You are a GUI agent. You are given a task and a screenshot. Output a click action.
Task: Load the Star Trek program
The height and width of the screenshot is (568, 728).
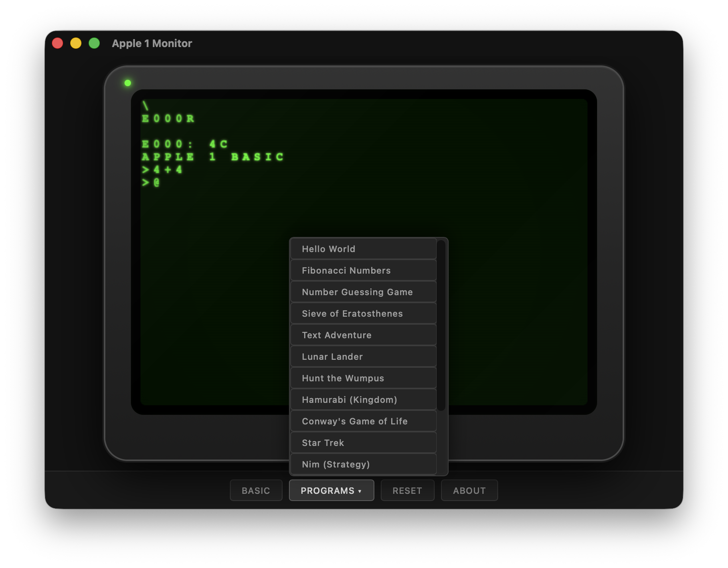[363, 443]
